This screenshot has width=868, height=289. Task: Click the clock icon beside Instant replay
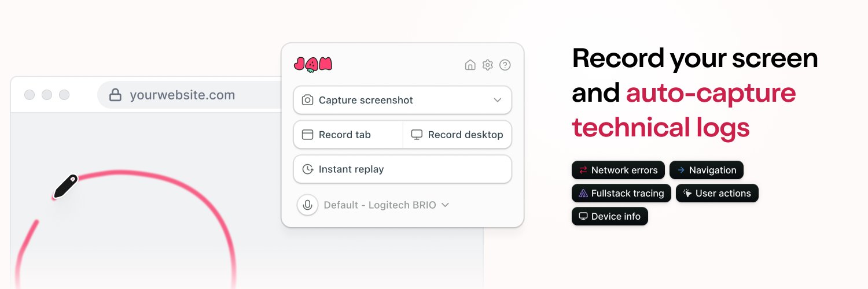click(x=308, y=169)
